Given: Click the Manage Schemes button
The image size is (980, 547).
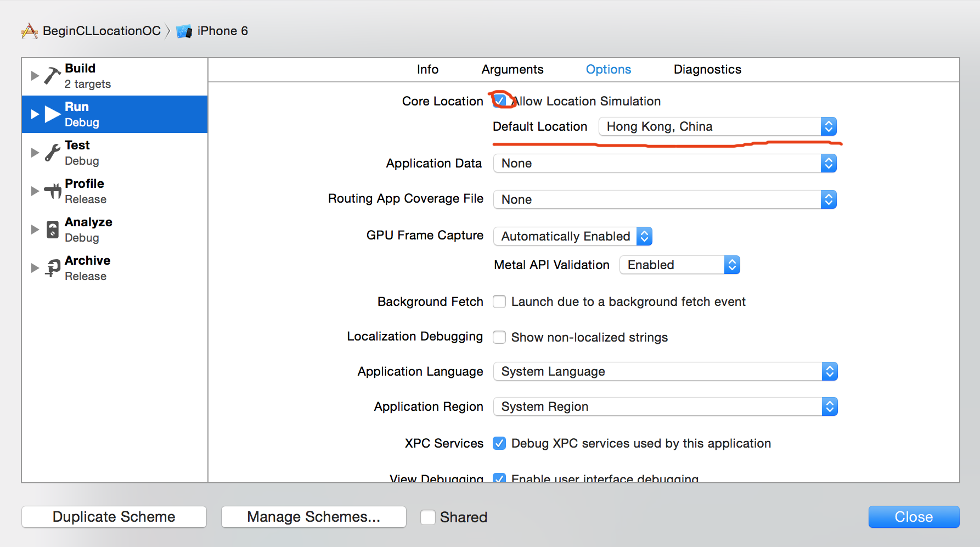Looking at the screenshot, I should coord(313,517).
